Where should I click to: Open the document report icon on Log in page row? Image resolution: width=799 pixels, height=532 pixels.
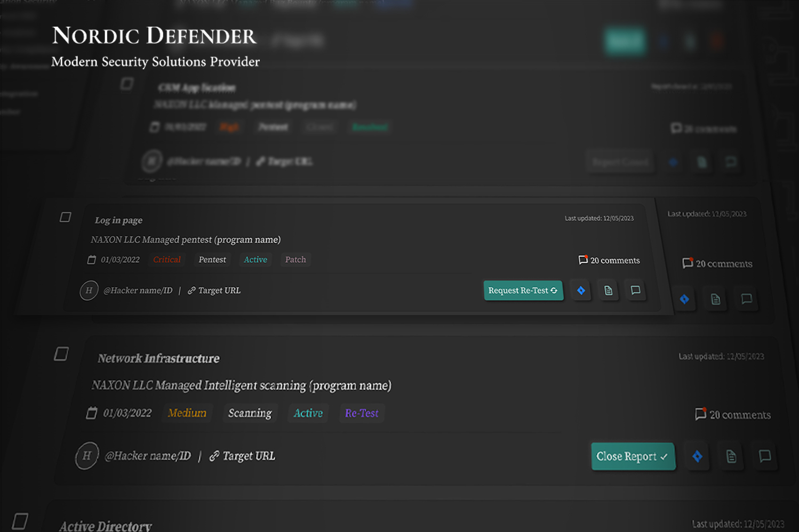(608, 291)
